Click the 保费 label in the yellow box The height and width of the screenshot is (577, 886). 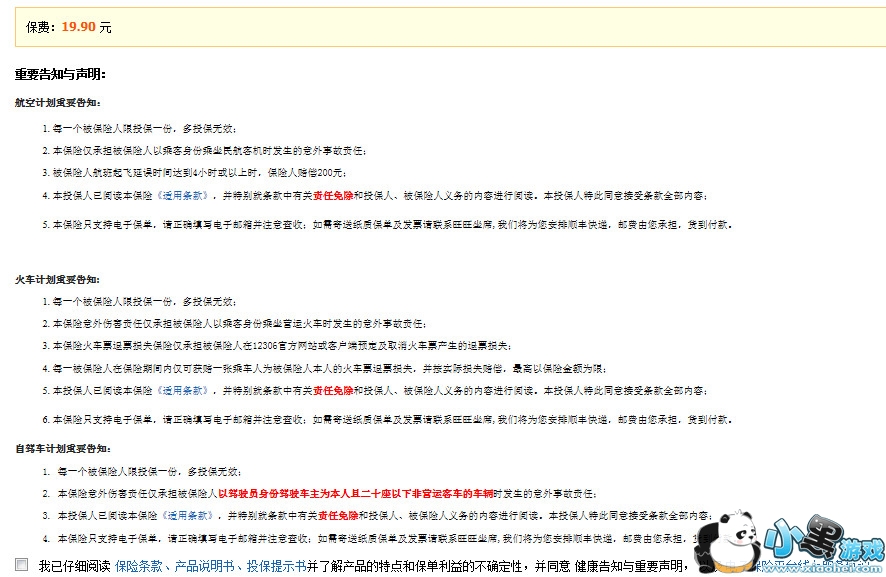point(41,27)
